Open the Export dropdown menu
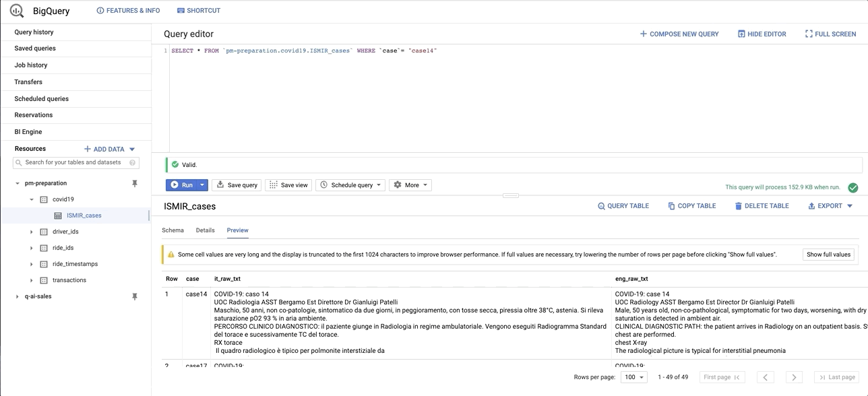The width and height of the screenshot is (868, 396). 830,206
